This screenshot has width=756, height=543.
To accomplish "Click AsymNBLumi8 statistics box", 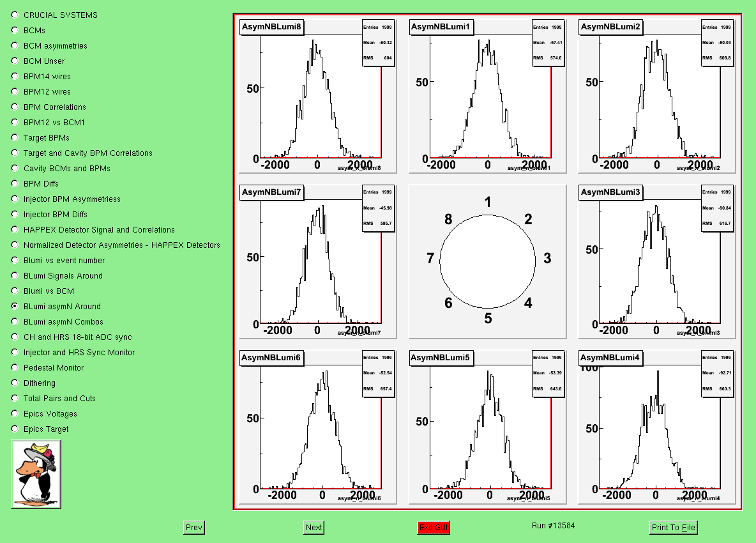I will pos(379,43).
